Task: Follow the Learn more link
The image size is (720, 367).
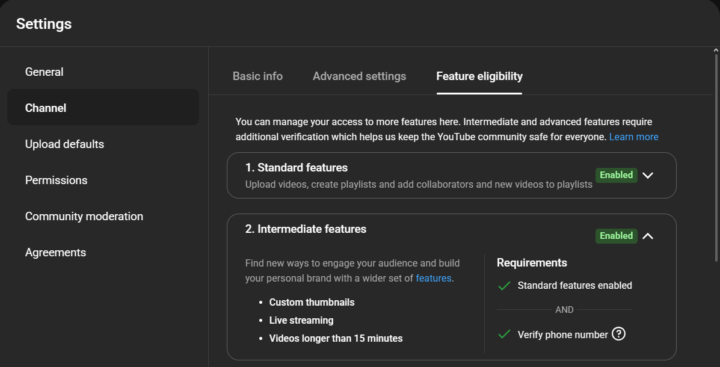Action: pyautogui.click(x=634, y=137)
